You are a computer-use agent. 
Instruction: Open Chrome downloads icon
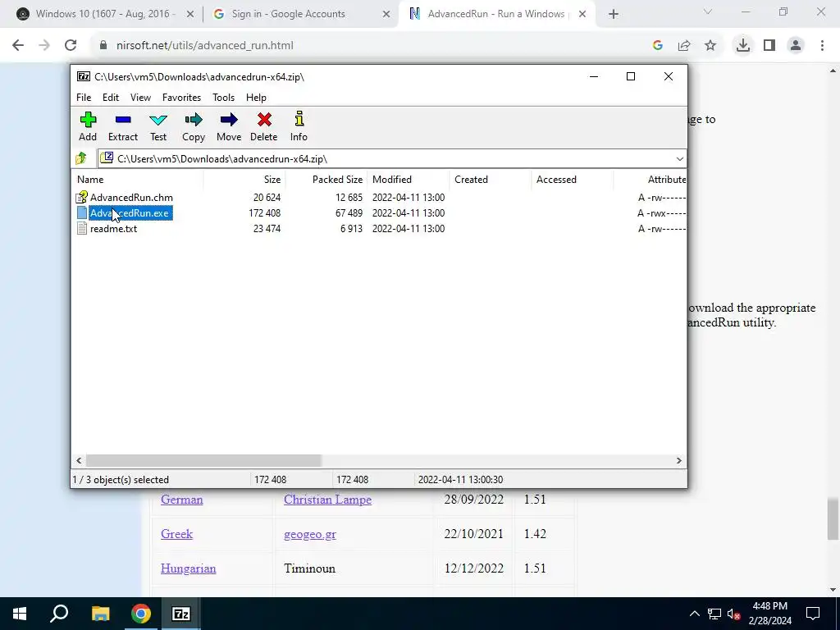point(742,46)
